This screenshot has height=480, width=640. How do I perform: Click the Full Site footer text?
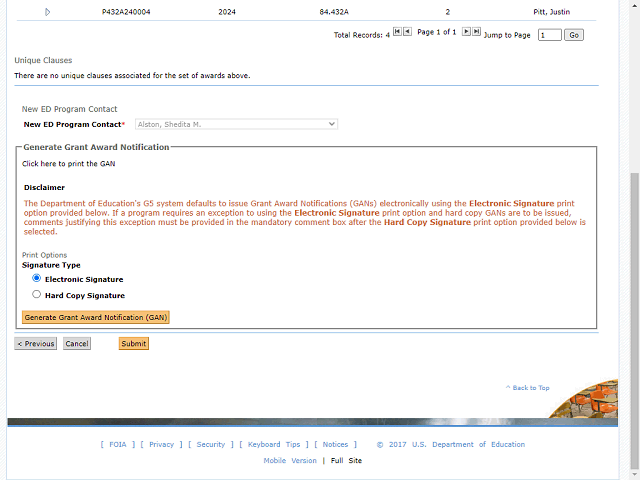pyautogui.click(x=346, y=460)
